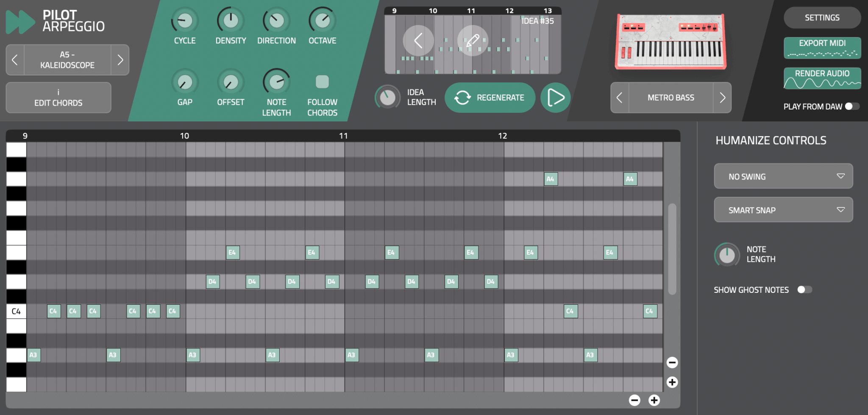
Task: Export MIDI file
Action: click(x=822, y=48)
